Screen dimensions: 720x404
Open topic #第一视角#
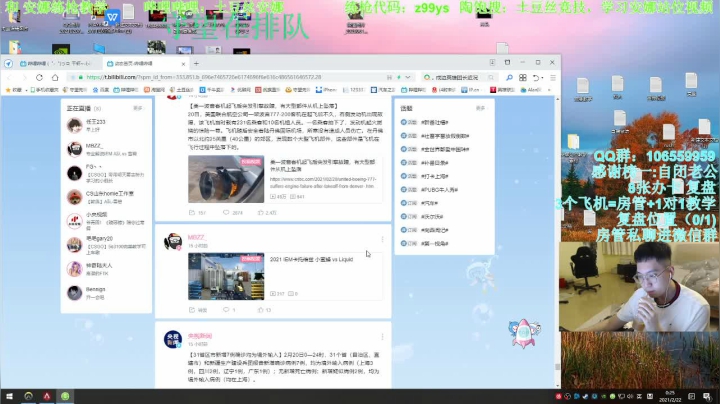click(434, 244)
